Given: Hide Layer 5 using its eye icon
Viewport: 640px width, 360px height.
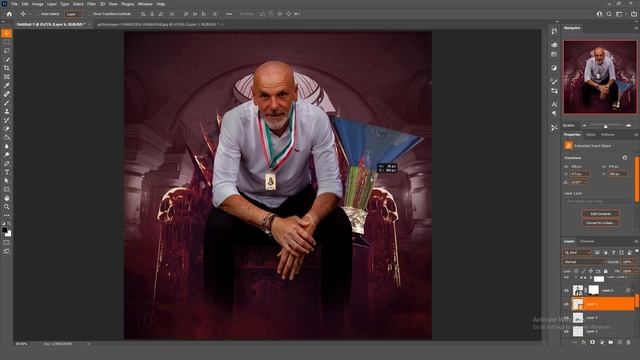Looking at the screenshot, I should click(566, 291).
